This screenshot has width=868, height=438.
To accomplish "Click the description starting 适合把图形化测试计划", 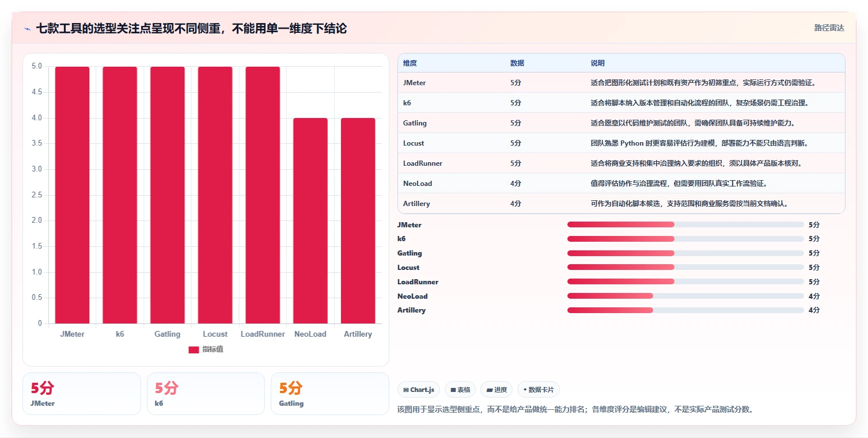I will pos(703,83).
